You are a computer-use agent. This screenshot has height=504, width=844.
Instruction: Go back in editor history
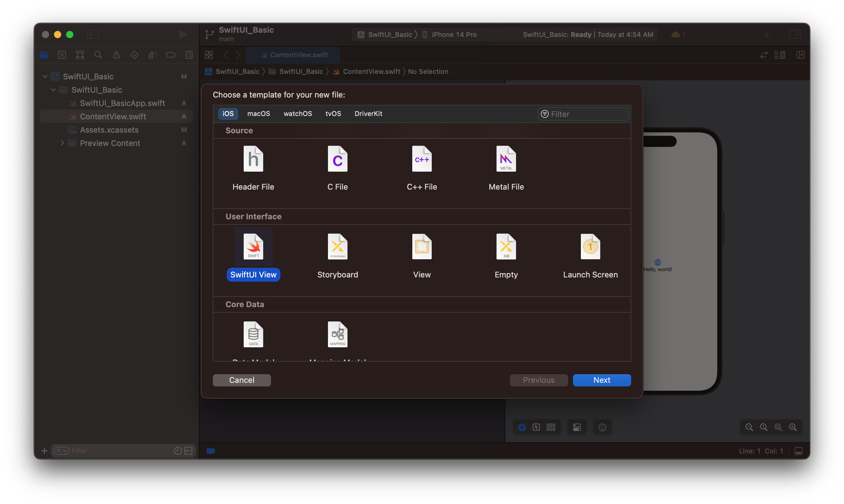226,55
